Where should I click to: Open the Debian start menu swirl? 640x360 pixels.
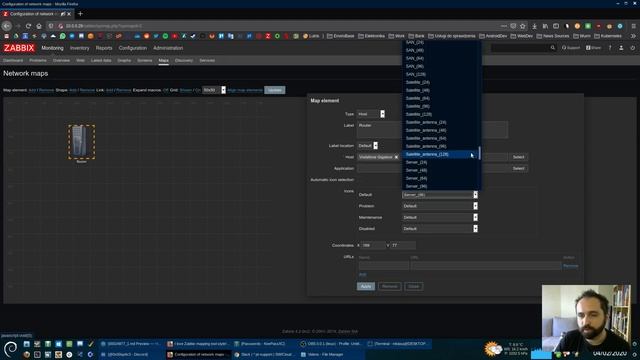11,349
